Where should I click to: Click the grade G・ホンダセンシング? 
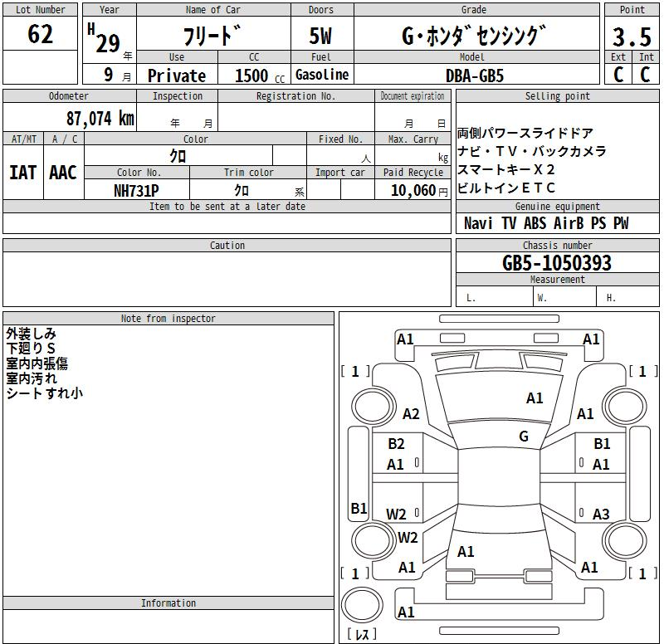[x=474, y=35]
